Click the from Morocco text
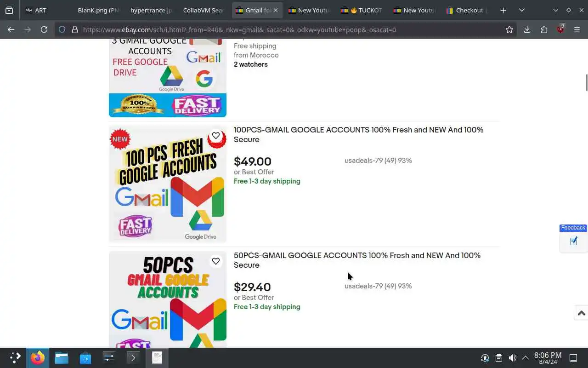 click(x=256, y=55)
